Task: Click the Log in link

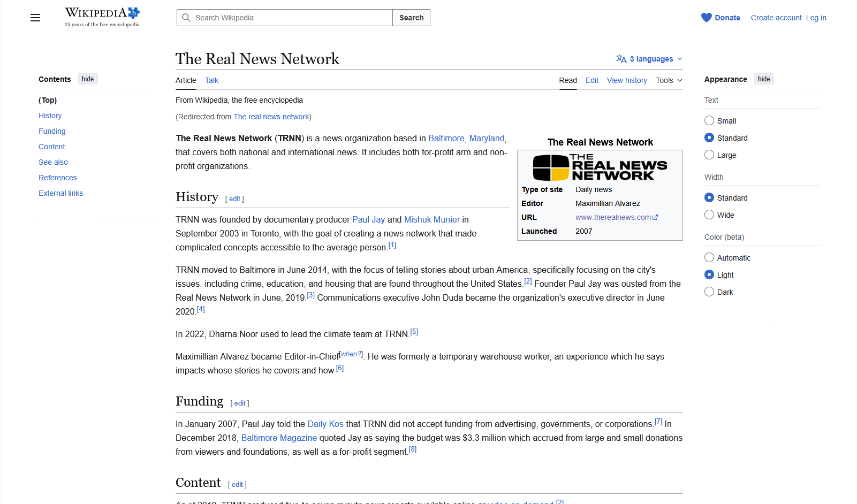Action: click(816, 18)
